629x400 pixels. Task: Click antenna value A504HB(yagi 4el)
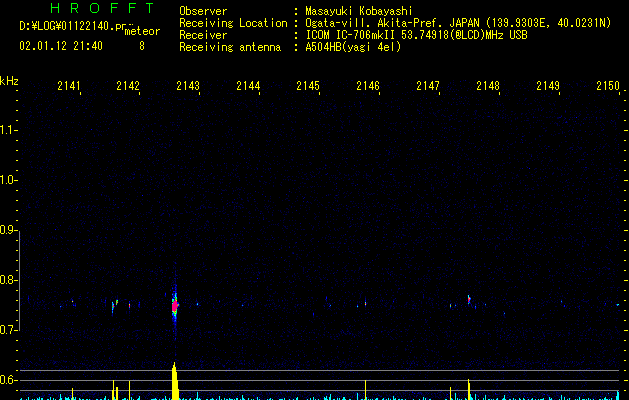click(x=353, y=47)
